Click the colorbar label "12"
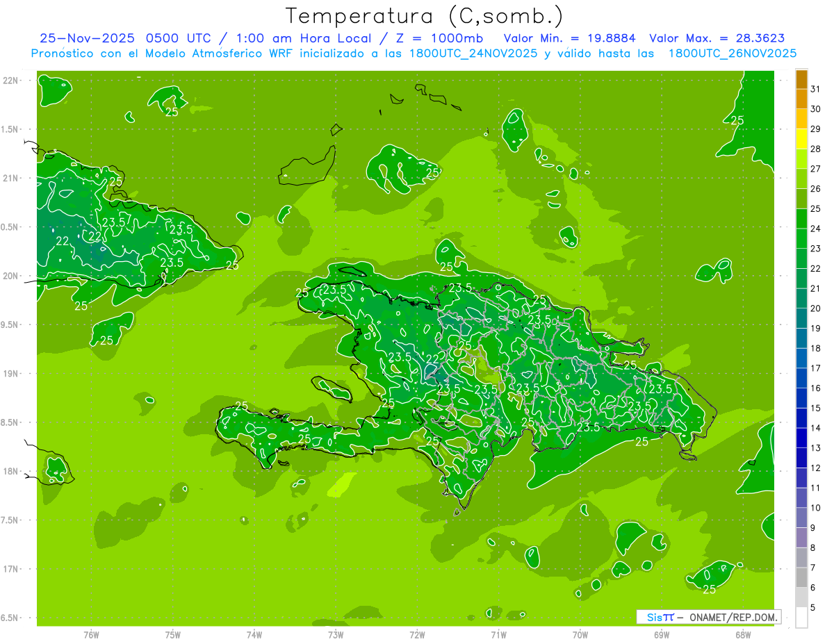 click(815, 468)
